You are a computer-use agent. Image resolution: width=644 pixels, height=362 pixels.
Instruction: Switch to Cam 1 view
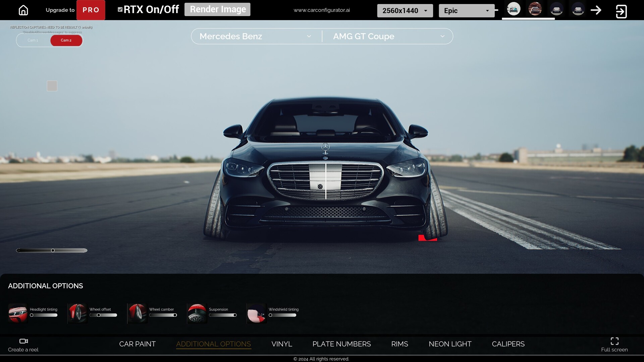pos(33,40)
